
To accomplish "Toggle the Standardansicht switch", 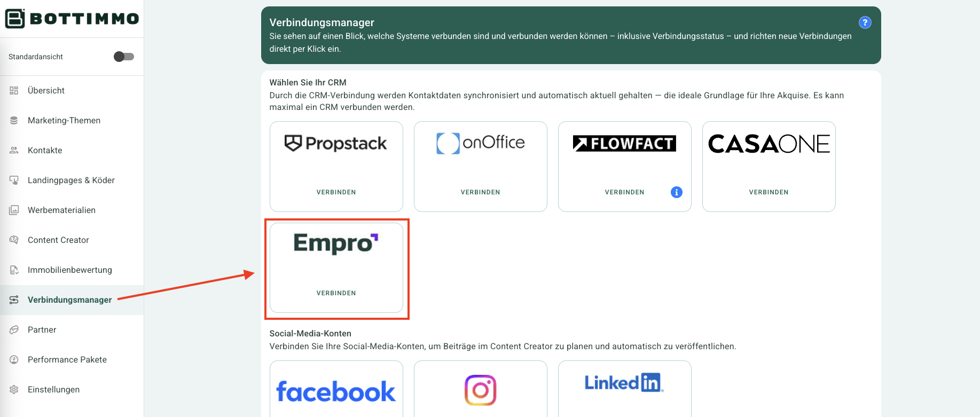I will click(x=124, y=57).
